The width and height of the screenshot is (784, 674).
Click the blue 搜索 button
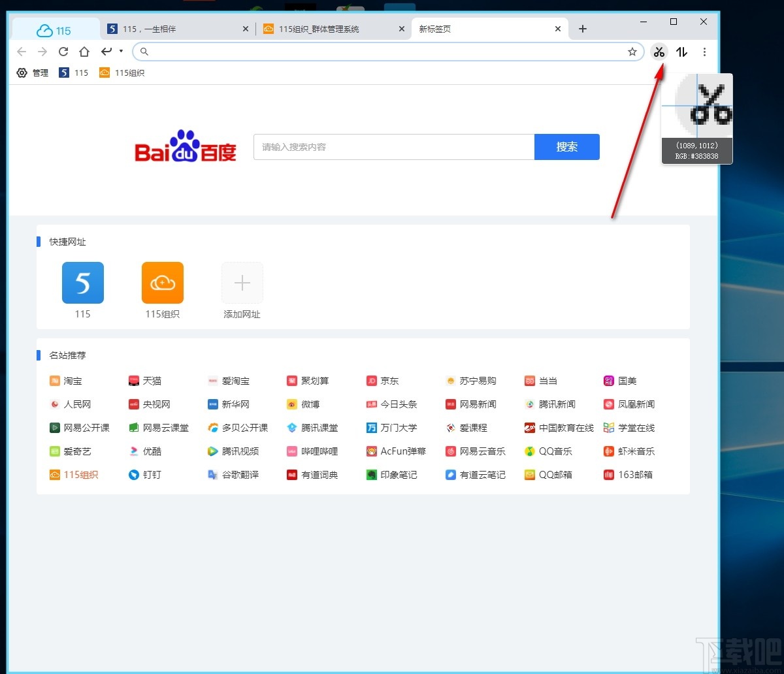pyautogui.click(x=567, y=147)
